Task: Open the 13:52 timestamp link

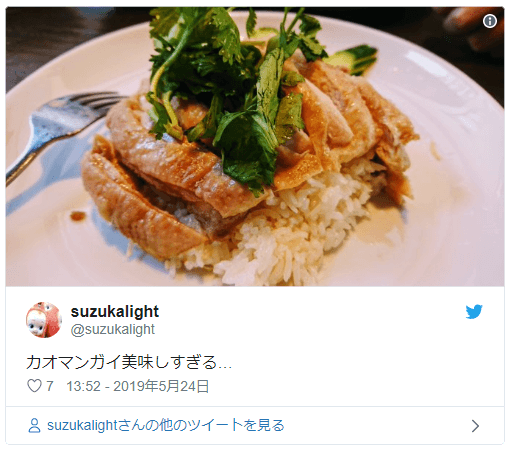Action: [83, 386]
